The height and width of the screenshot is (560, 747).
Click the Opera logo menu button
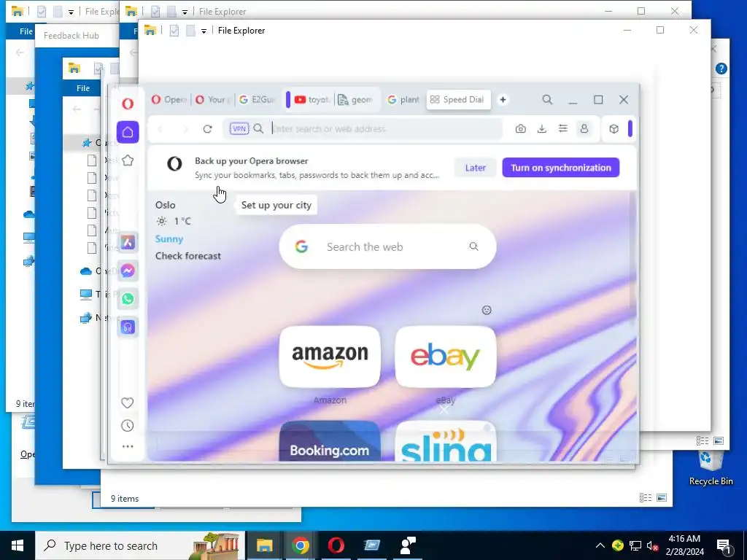click(x=127, y=104)
